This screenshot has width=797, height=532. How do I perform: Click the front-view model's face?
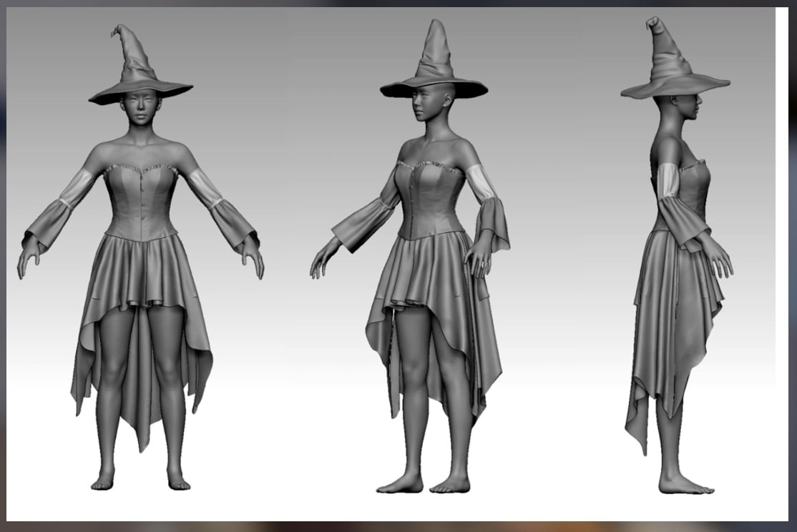pyautogui.click(x=137, y=109)
